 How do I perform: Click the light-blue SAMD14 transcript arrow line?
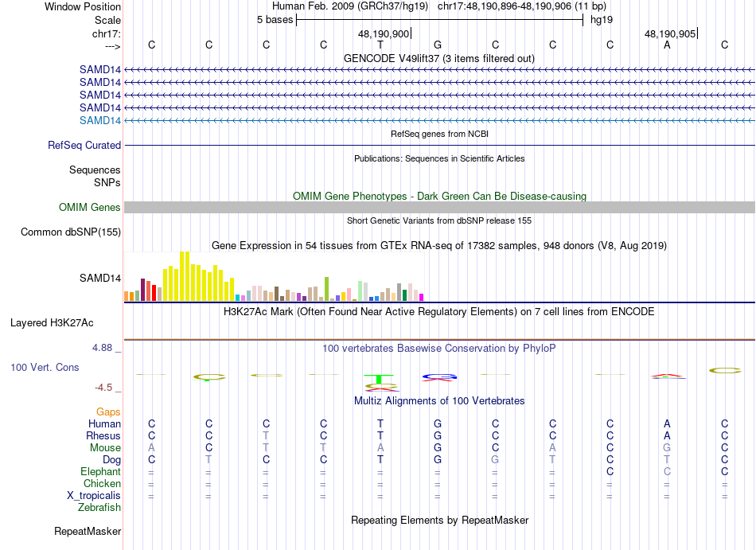point(439,120)
